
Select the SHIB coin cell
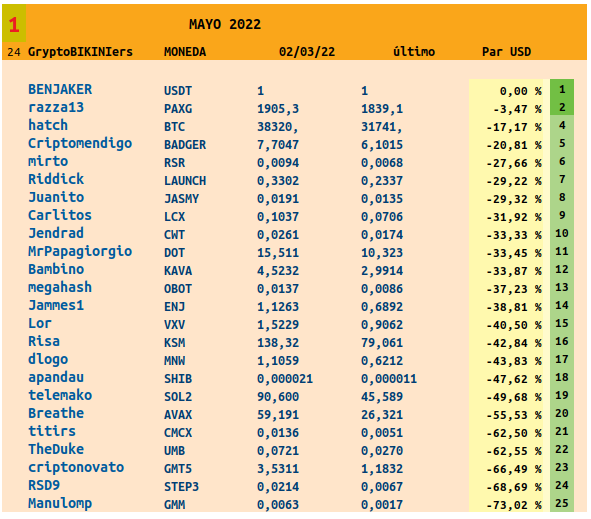(x=178, y=378)
